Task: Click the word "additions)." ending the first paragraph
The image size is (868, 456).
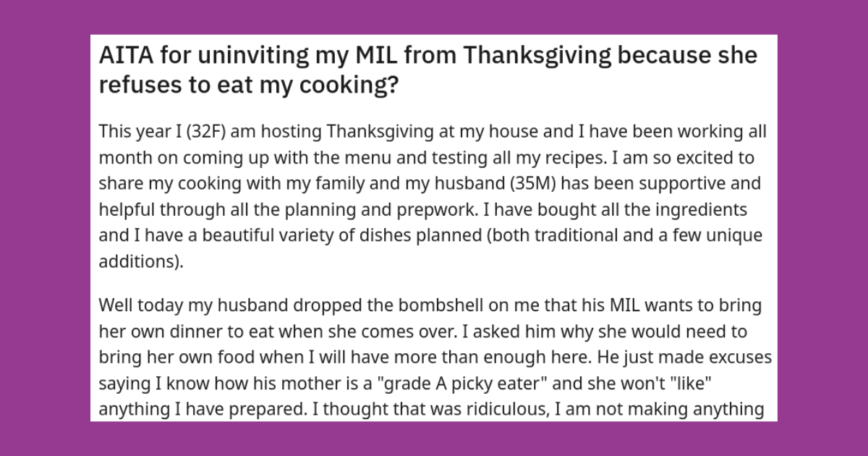Action: [141, 261]
